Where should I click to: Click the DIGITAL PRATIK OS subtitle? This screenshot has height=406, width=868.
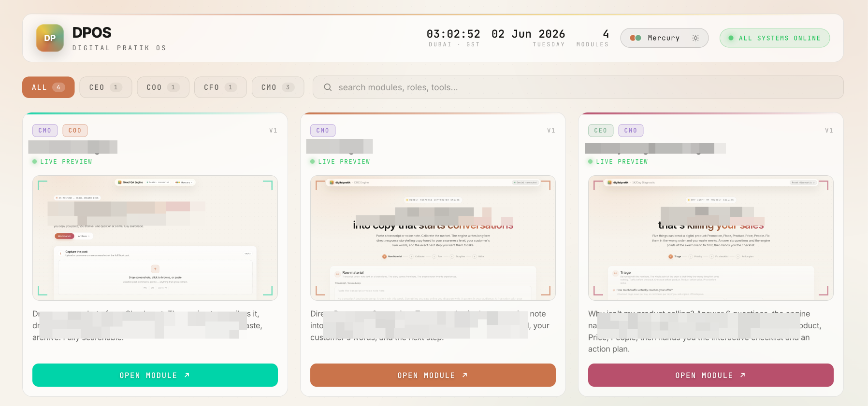pyautogui.click(x=119, y=48)
